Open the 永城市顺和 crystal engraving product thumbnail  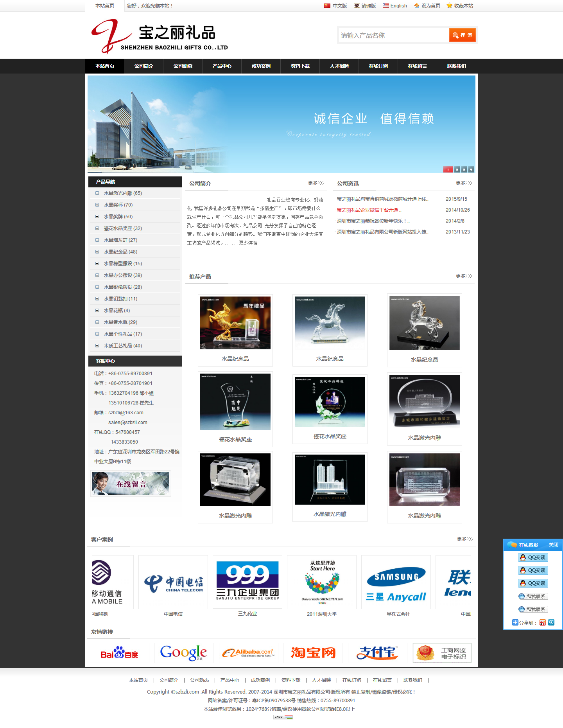(x=425, y=401)
